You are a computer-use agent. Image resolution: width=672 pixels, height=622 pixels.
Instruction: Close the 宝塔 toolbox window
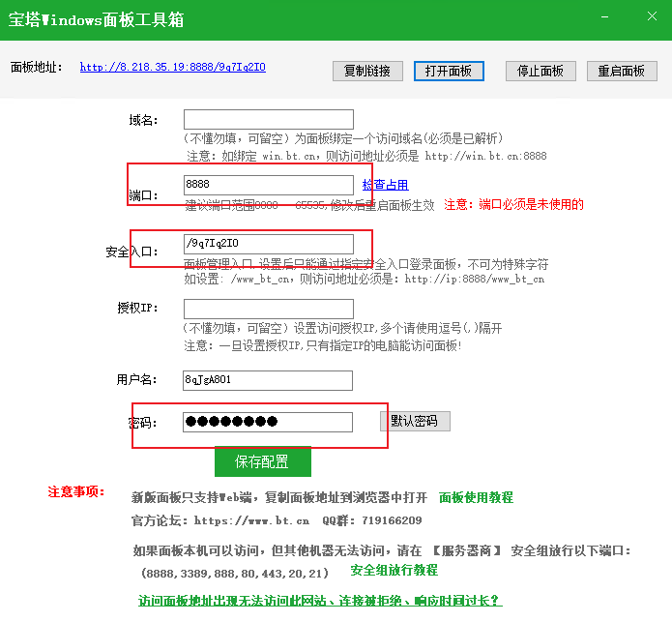[x=652, y=16]
